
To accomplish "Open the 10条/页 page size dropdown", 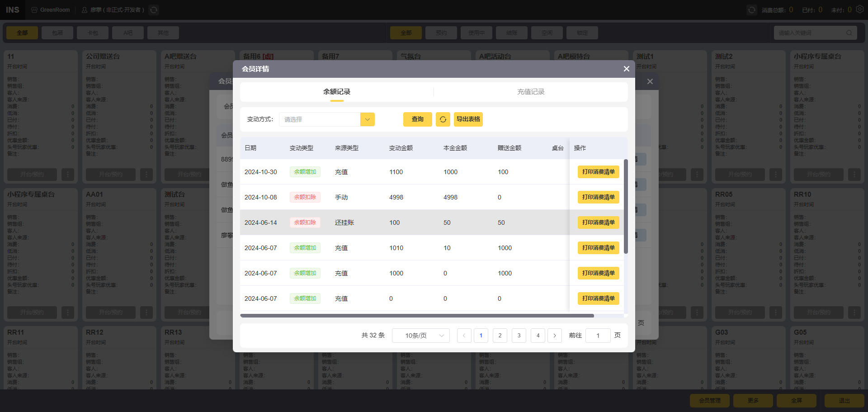I will coord(421,336).
